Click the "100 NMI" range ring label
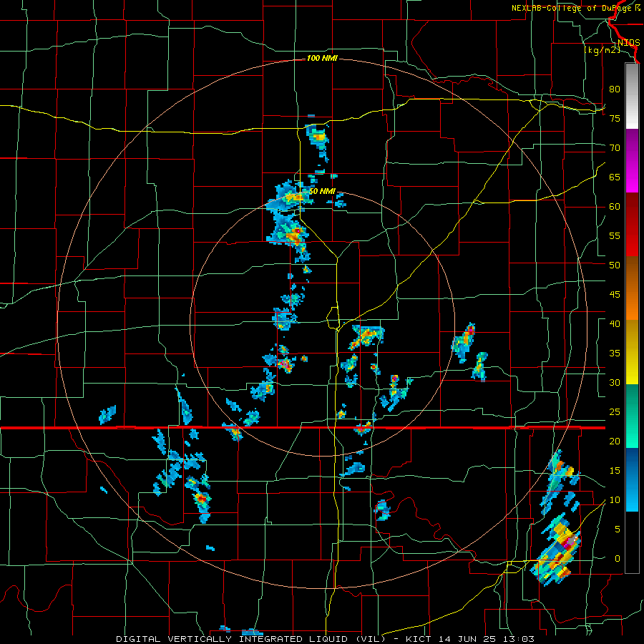 (322, 59)
